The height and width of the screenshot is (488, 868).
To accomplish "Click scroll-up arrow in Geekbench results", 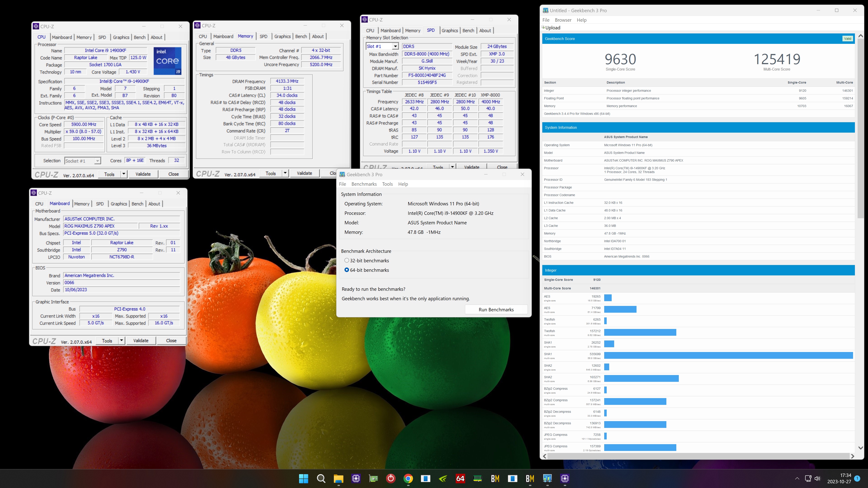I will click(861, 36).
